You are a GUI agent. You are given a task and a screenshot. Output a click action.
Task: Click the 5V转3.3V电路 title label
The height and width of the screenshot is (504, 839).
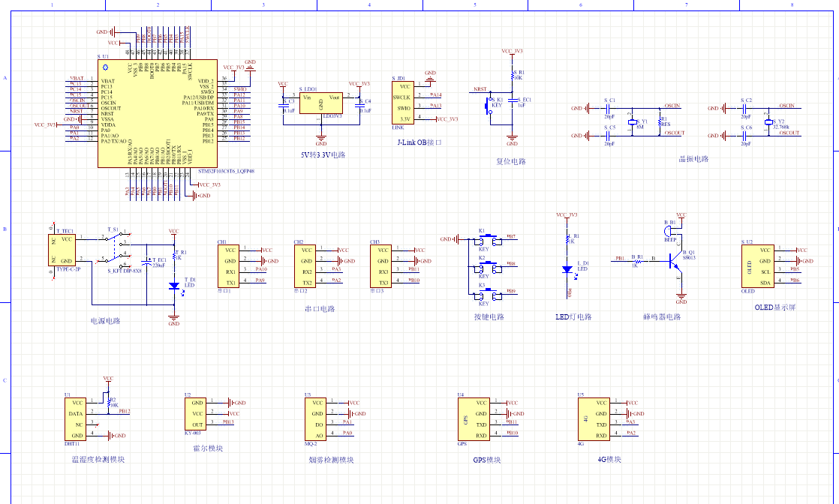tap(322, 155)
